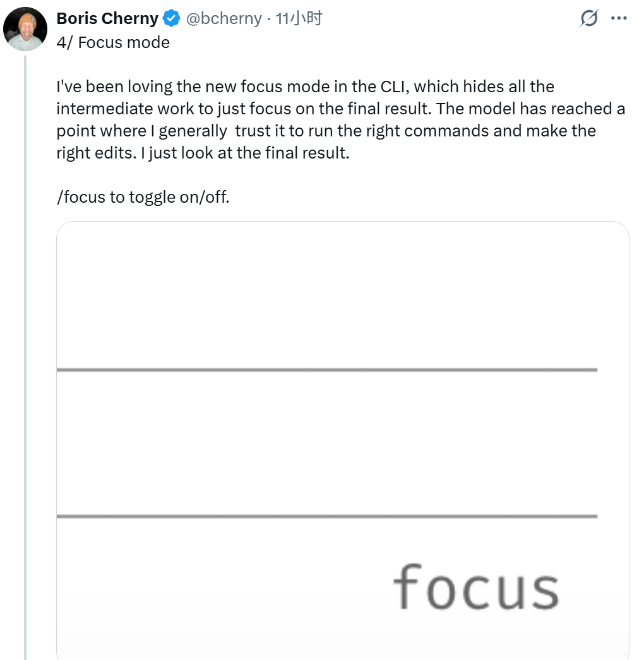Click the blue verified checkmark badge
Image resolution: width=644 pixels, height=660 pixels.
pos(172,19)
